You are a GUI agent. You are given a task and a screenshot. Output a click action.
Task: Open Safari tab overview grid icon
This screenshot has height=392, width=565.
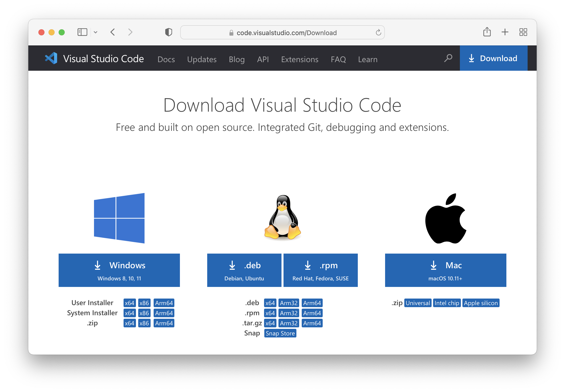523,32
